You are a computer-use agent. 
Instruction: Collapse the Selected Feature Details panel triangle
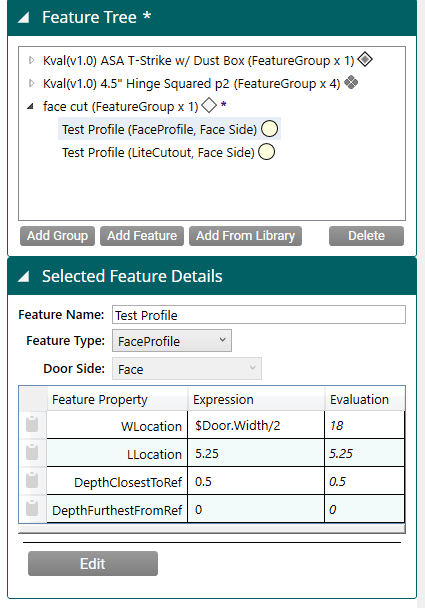pos(24,276)
